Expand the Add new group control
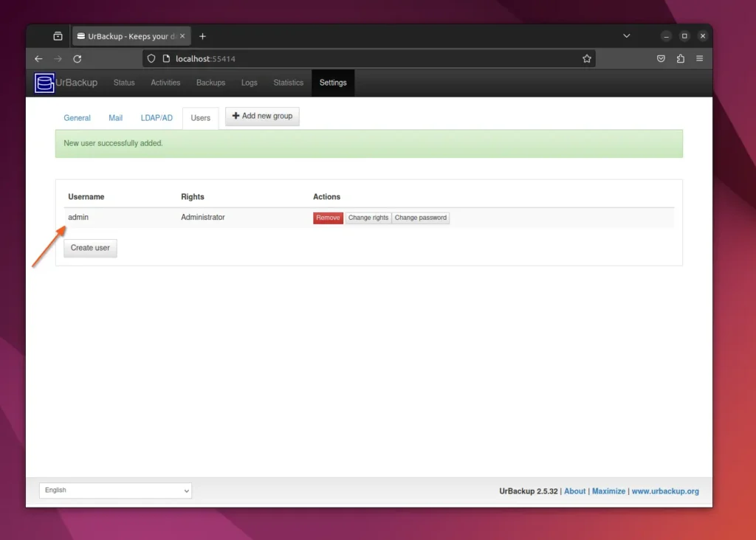The image size is (756, 540). tap(262, 116)
